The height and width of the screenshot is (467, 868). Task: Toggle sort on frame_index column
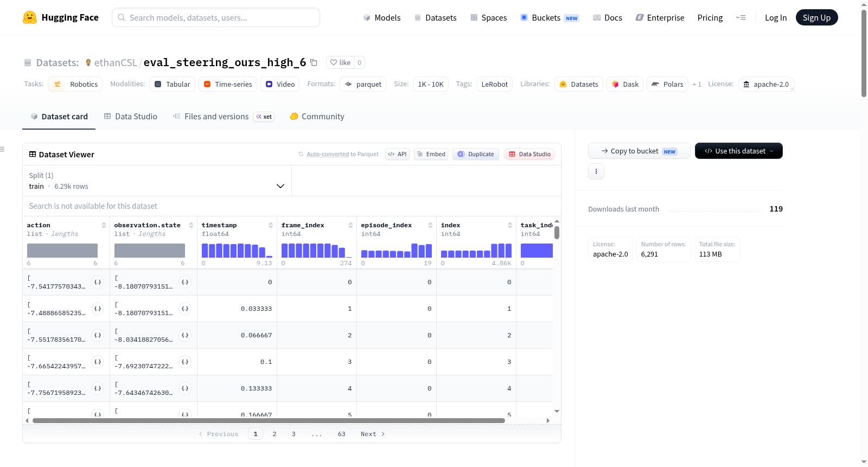(350, 225)
